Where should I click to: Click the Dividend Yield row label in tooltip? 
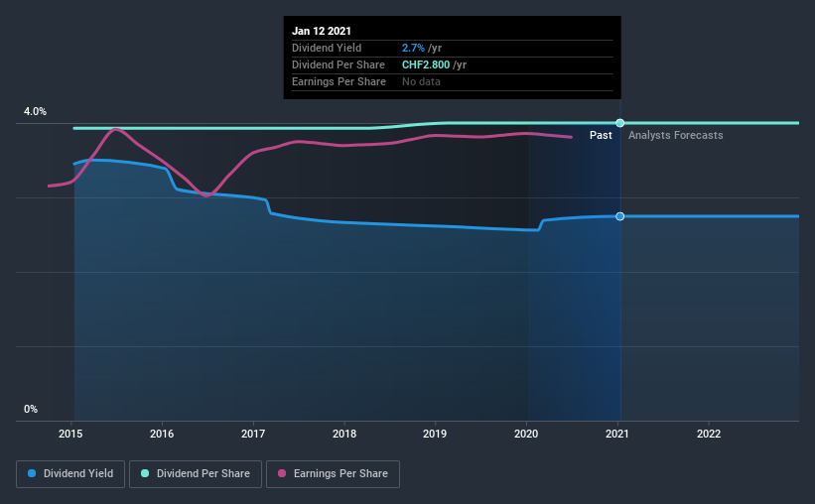coord(327,48)
